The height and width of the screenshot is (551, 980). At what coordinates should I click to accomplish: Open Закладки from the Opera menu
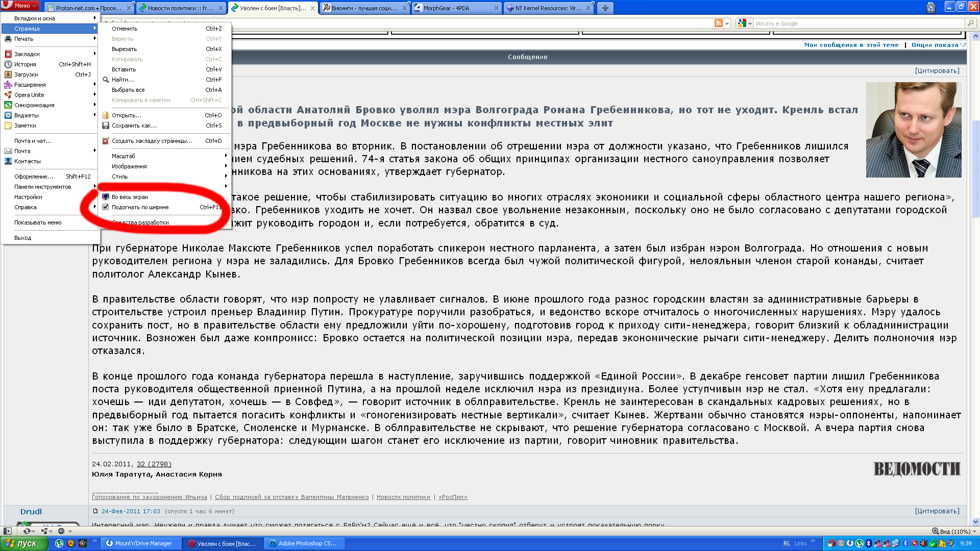(x=27, y=54)
